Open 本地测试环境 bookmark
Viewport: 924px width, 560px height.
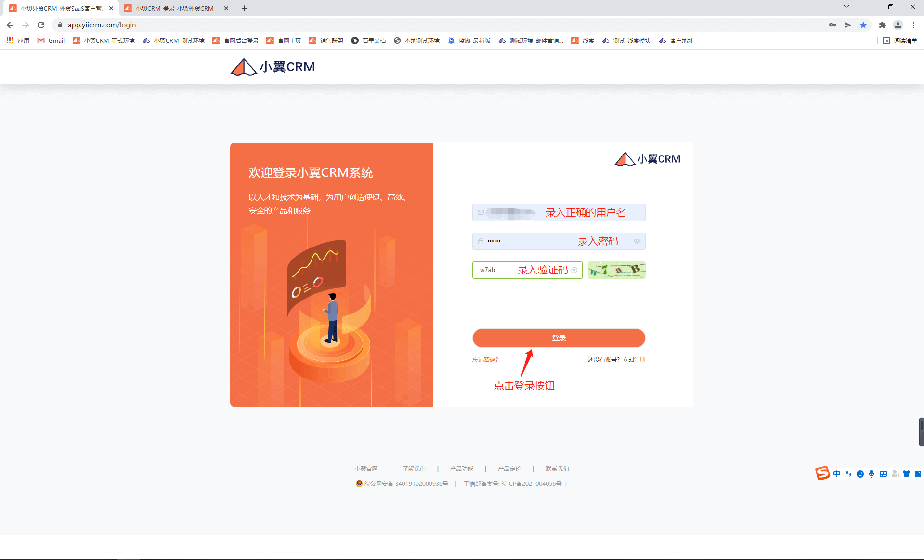click(416, 41)
